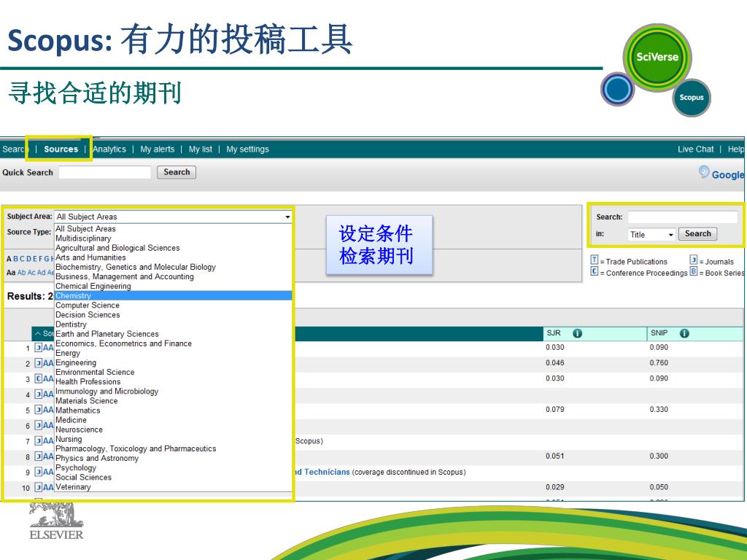Click the Quick Search button

tap(177, 172)
